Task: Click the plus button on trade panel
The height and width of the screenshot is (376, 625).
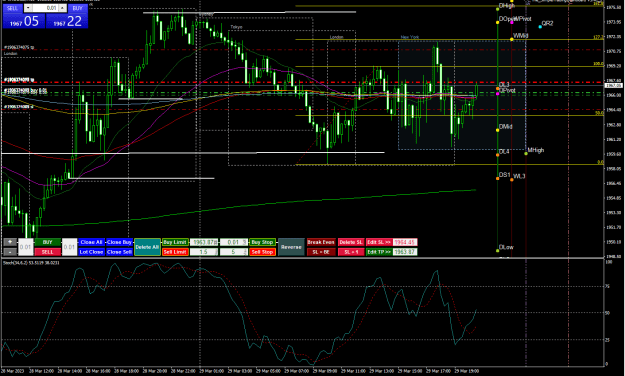Action: point(10,242)
